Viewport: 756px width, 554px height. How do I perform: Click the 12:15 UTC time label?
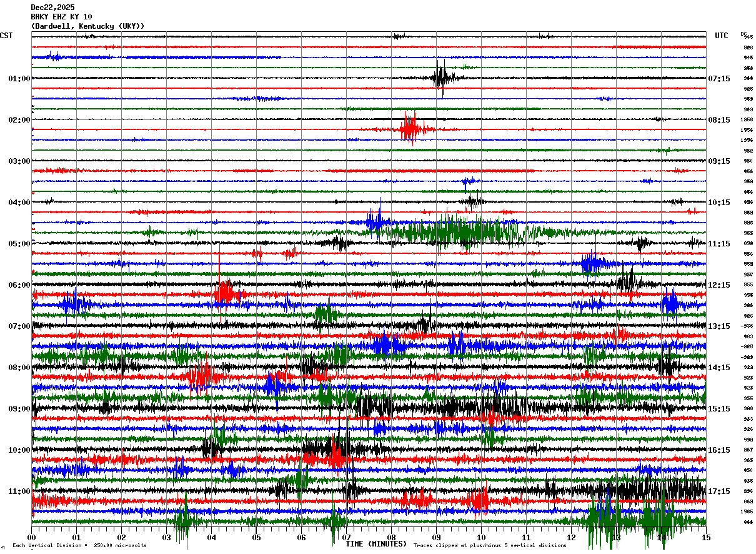pyautogui.click(x=719, y=285)
